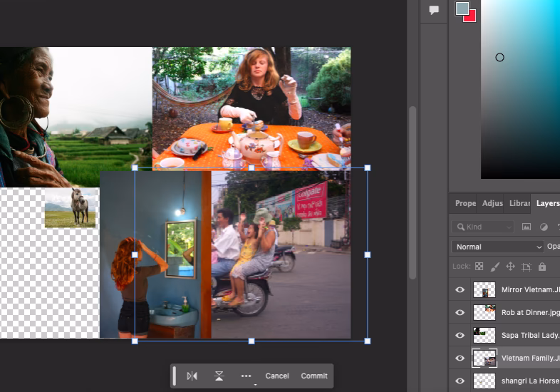Hide the Mirror Vietnam layer
This screenshot has width=560, height=392.
pos(460,289)
